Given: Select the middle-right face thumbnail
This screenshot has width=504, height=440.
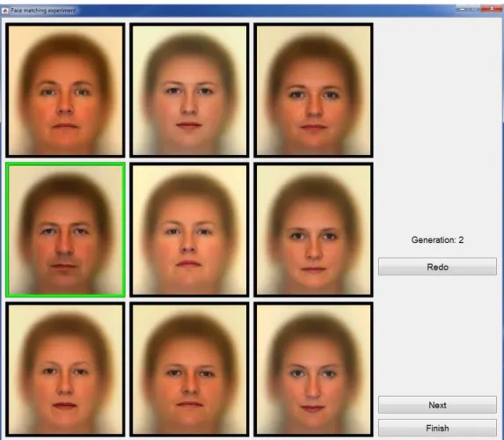Looking at the screenshot, I should coord(313,230).
